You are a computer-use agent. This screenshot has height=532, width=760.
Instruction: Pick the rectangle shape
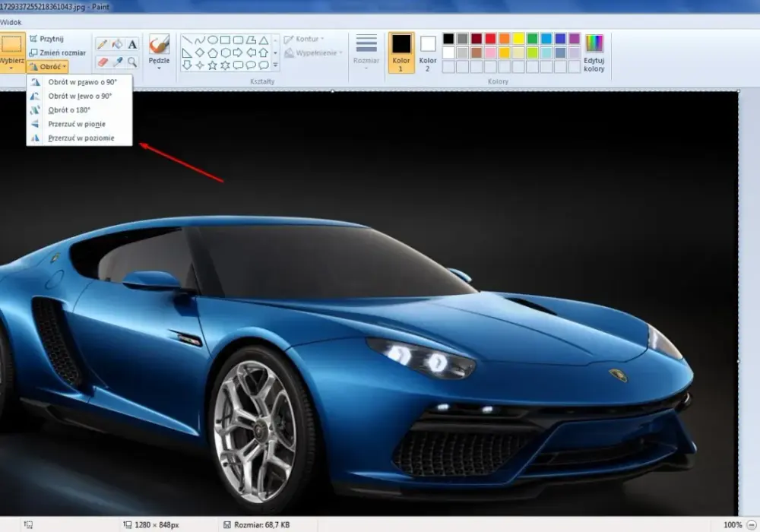pos(225,40)
